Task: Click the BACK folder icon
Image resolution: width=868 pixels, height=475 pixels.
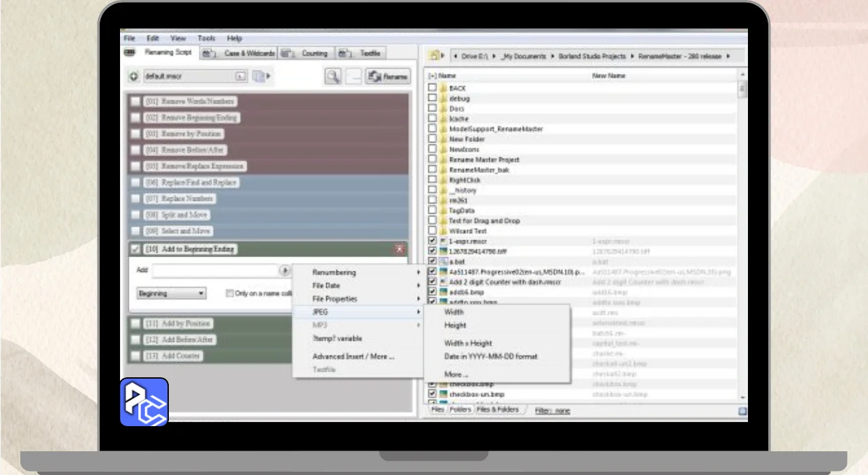Action: (x=443, y=88)
